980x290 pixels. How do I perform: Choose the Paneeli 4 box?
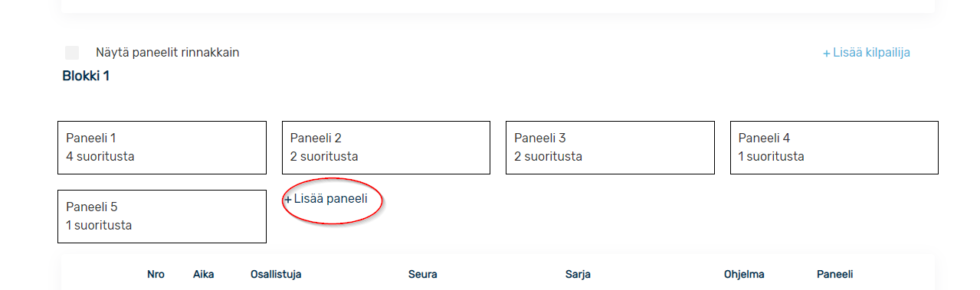click(834, 148)
